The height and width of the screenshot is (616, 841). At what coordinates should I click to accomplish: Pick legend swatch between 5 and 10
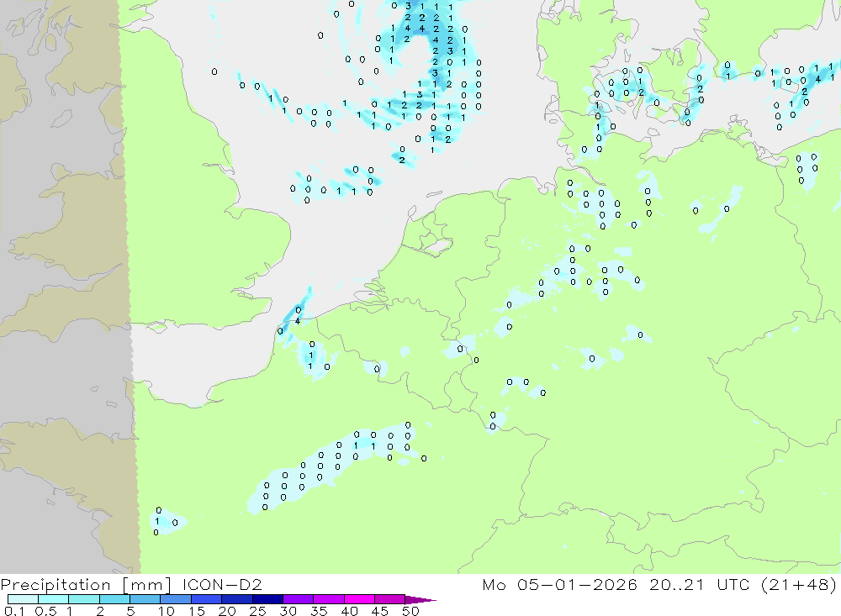[x=145, y=599]
